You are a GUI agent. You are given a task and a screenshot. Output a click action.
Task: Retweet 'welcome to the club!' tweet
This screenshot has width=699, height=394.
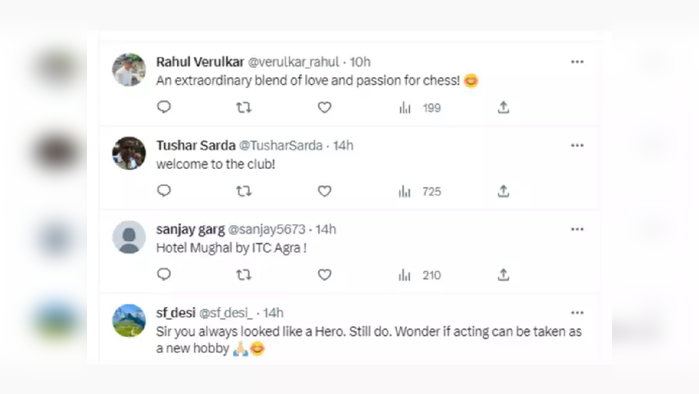[244, 191]
